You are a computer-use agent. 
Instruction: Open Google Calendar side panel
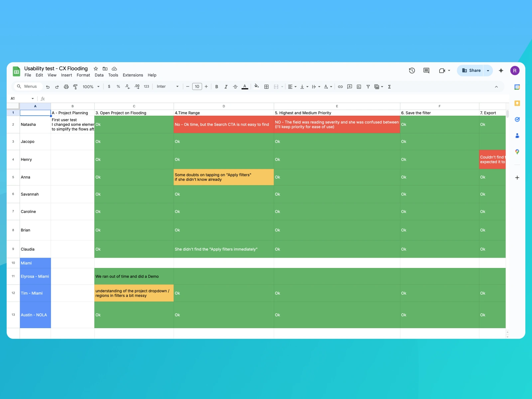click(517, 87)
